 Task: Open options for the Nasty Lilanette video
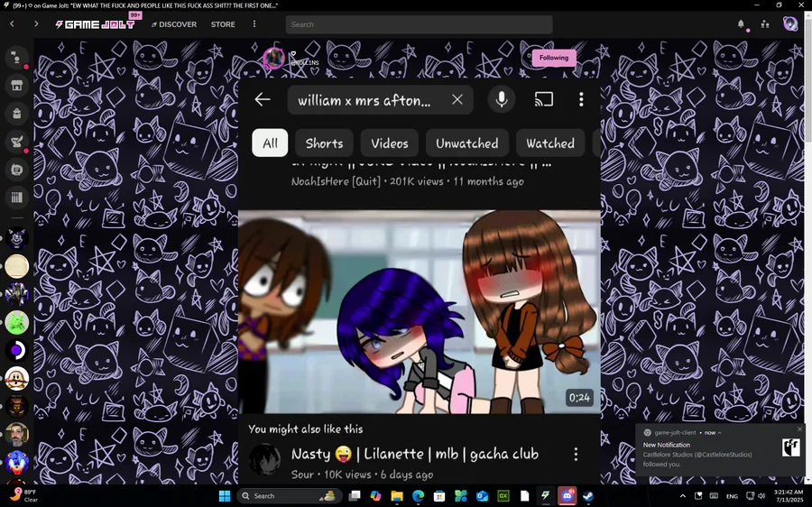pos(576,454)
